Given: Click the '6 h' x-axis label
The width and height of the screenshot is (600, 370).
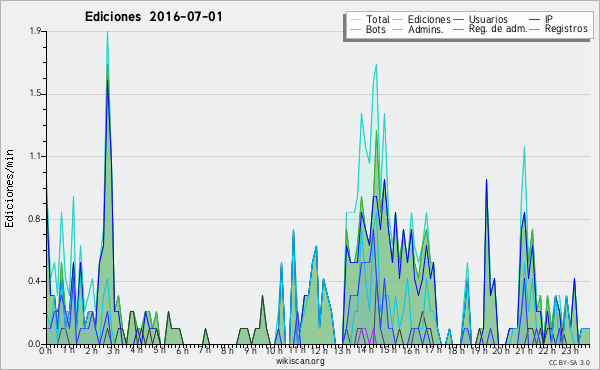Looking at the screenshot, I should (182, 351).
